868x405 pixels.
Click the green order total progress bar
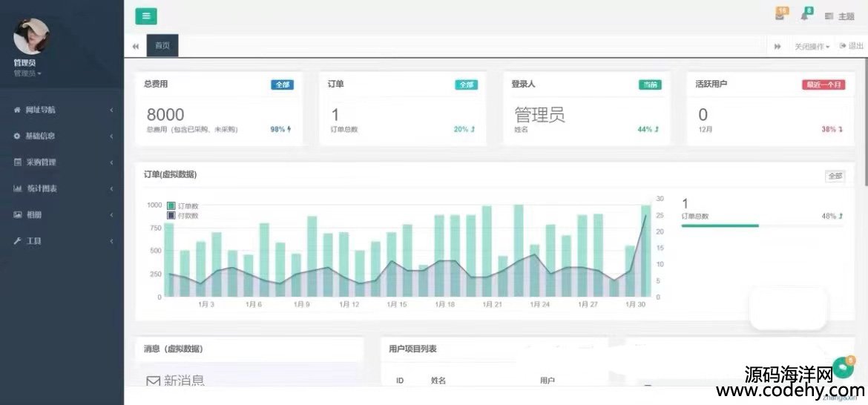click(720, 225)
